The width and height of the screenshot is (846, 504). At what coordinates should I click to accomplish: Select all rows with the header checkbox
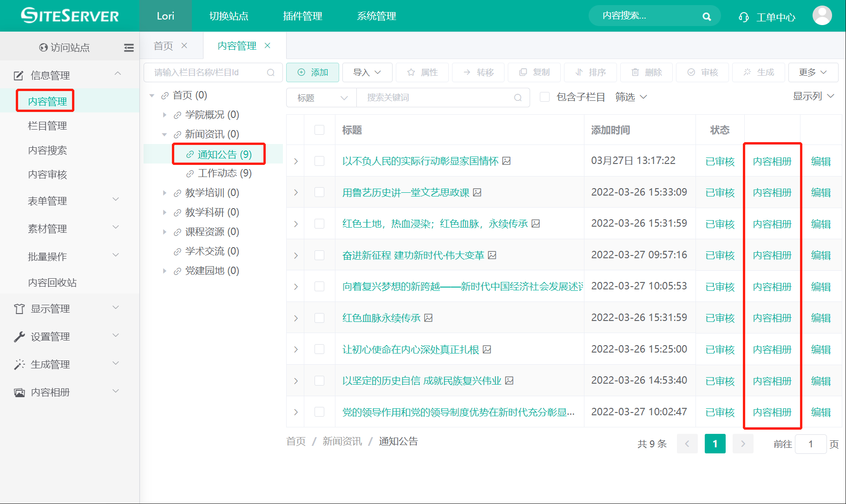(x=319, y=130)
